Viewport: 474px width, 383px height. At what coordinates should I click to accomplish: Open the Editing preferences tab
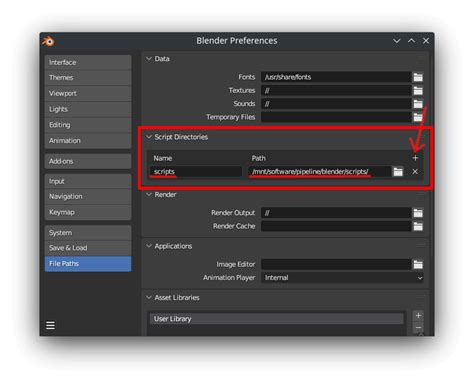coord(88,125)
